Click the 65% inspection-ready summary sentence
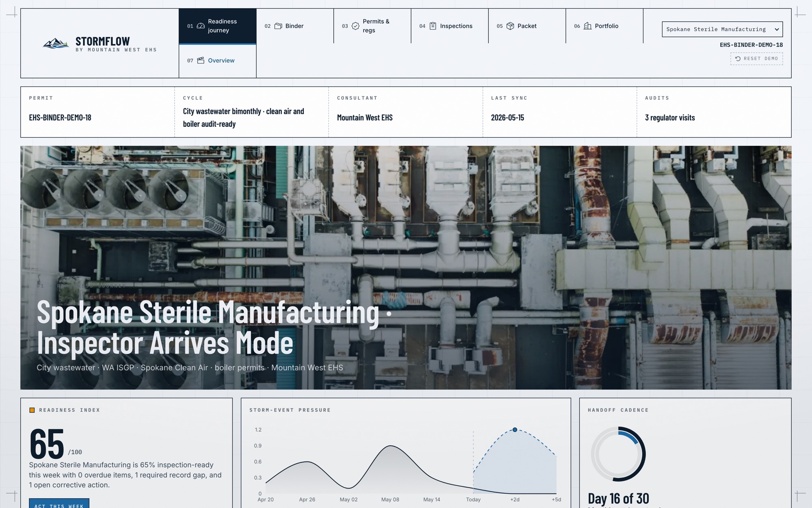 (x=125, y=475)
